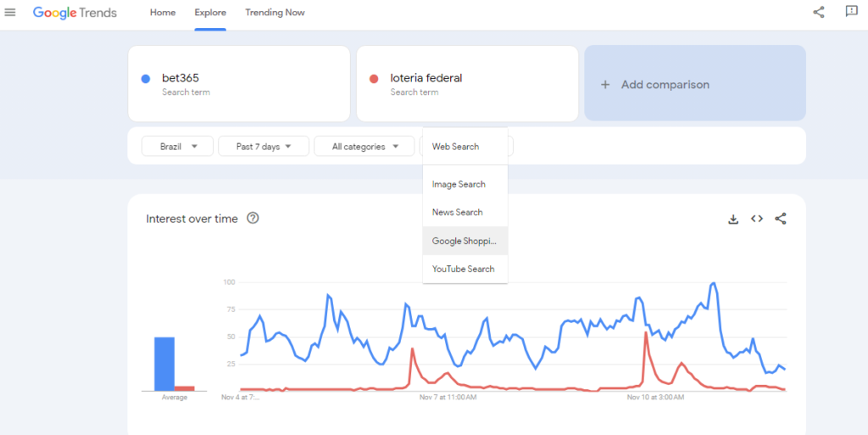Edit the bet365 search term

238,84
